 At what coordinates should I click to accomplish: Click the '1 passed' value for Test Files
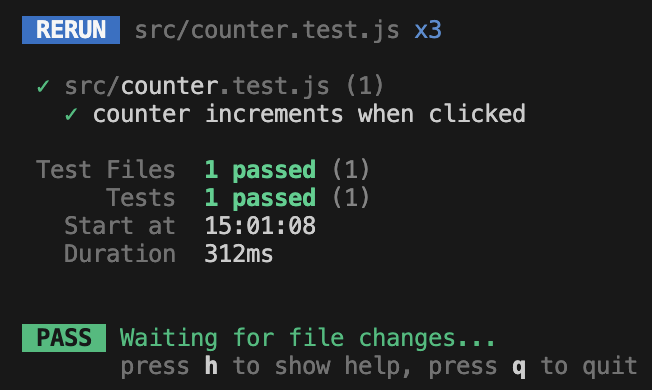260,170
